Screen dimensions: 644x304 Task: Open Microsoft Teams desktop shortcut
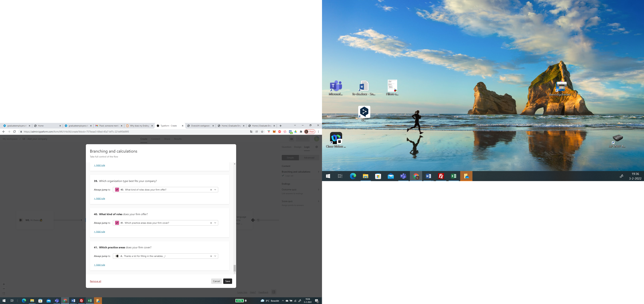pos(336,88)
